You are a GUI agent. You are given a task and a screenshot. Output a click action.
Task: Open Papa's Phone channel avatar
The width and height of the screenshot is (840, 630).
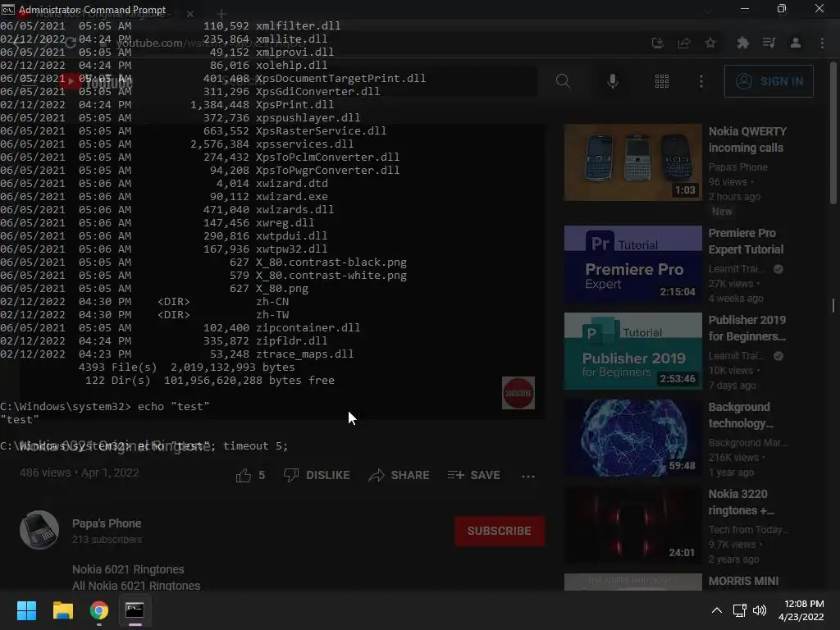click(x=39, y=530)
